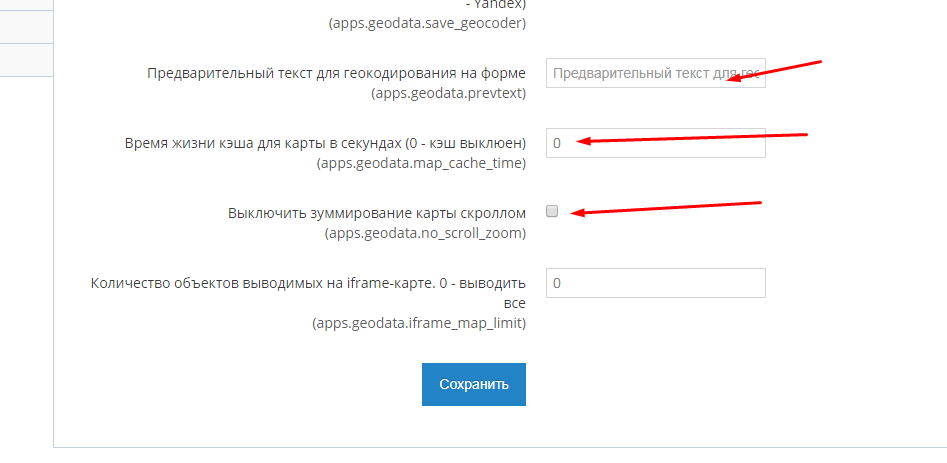The width and height of the screenshot is (947, 463).
Task: Click label 'Количество объектов выводимых на iframe-карте'
Action: coord(308,283)
